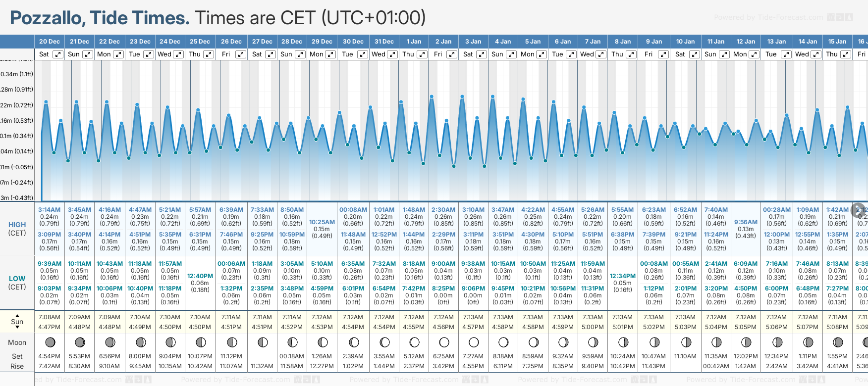Expand the Fri 9 Jan day details
Viewport: 868px width, 386px height.
pos(663,54)
